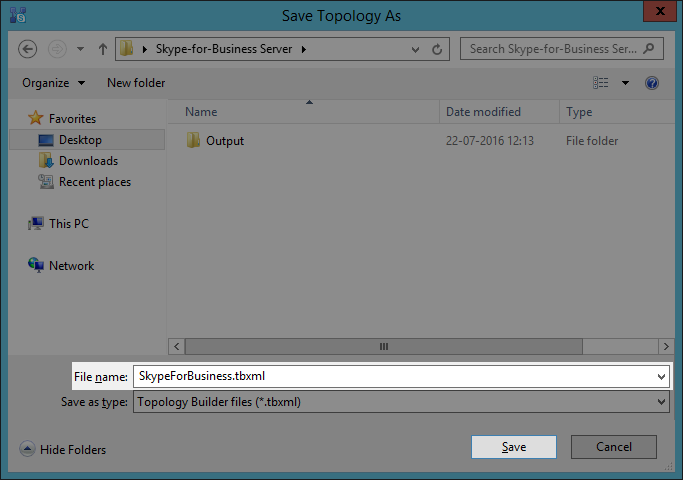
Task: Click the Recent places icon
Action: point(46,181)
